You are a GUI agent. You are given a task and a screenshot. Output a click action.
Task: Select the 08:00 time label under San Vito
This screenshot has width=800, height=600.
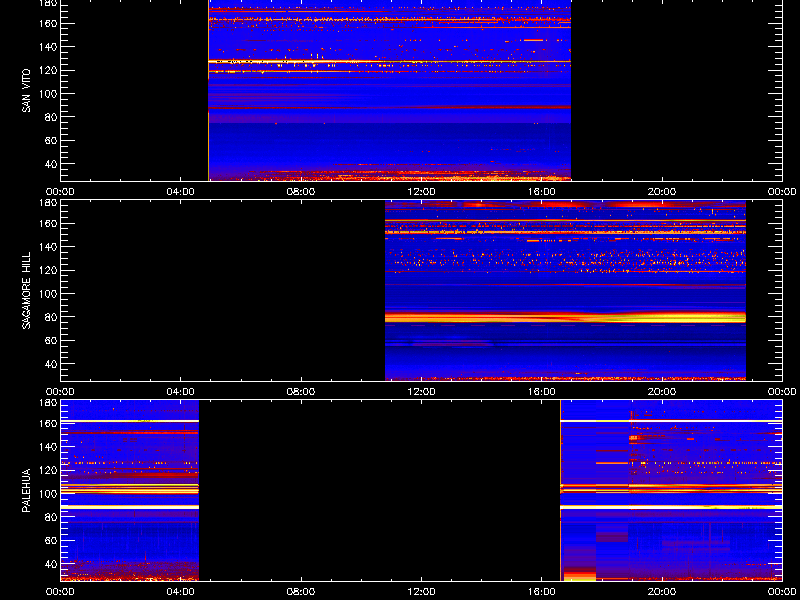pos(301,192)
